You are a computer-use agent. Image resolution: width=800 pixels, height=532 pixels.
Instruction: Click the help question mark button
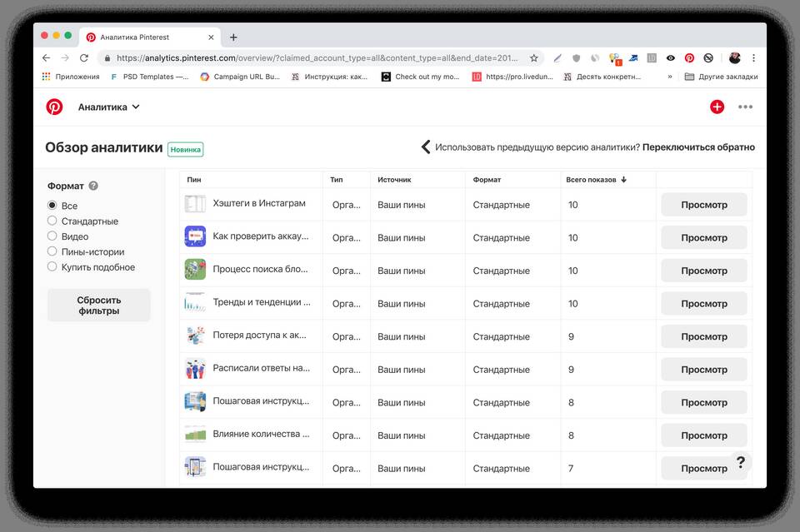coord(740,463)
